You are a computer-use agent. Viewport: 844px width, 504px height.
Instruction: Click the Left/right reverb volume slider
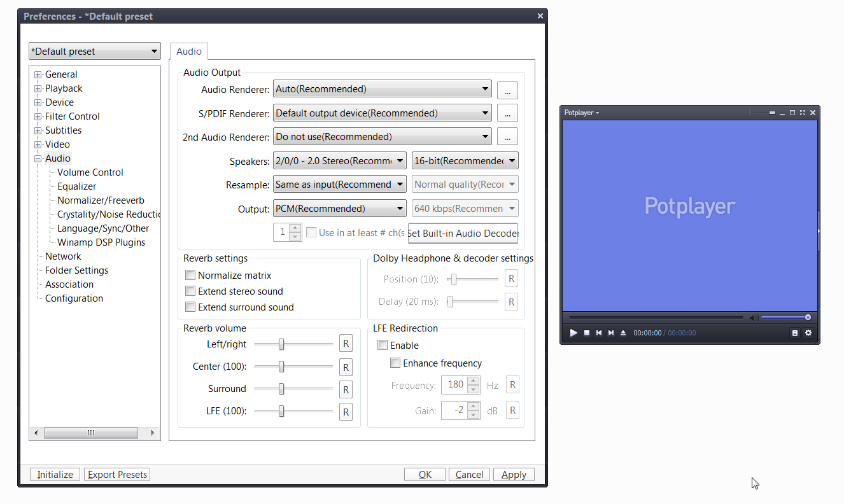(293, 344)
